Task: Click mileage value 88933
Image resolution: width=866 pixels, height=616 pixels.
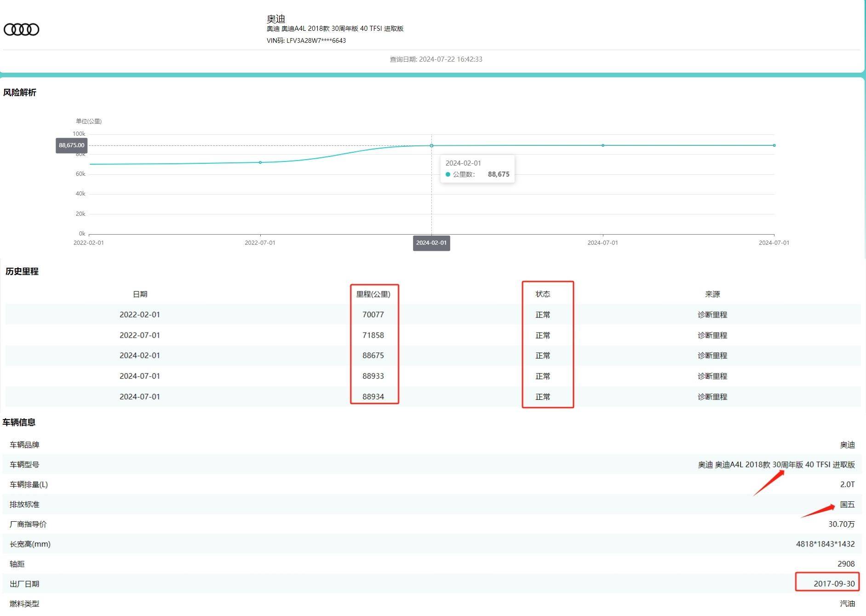Action: pyautogui.click(x=373, y=376)
